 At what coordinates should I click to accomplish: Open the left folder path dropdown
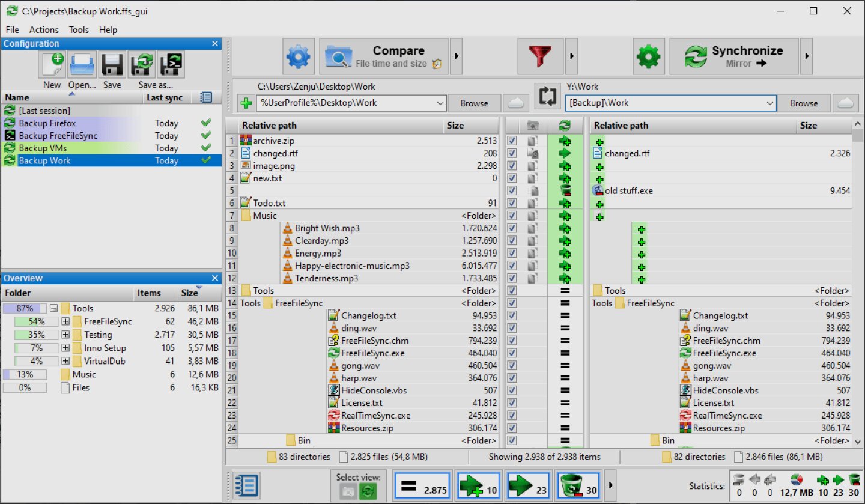pos(440,103)
